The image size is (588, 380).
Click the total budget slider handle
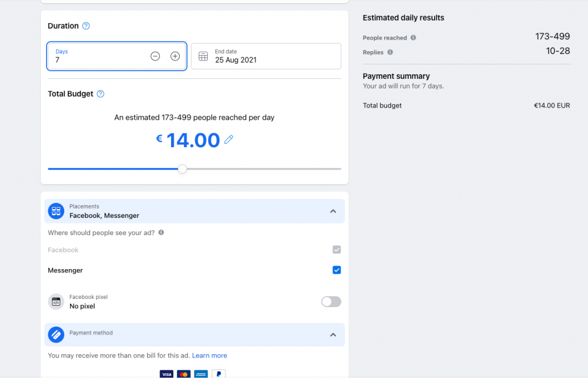tap(182, 169)
